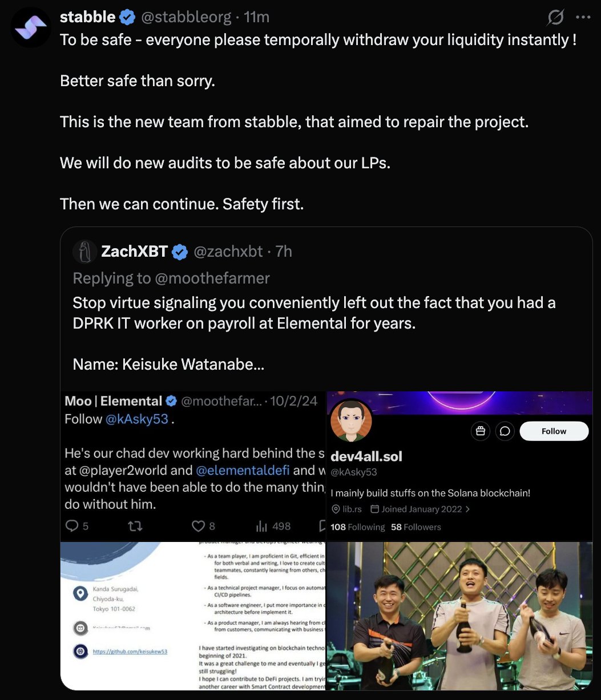Open the three-dot more options menu
Screen dimensions: 601x700
click(x=583, y=18)
